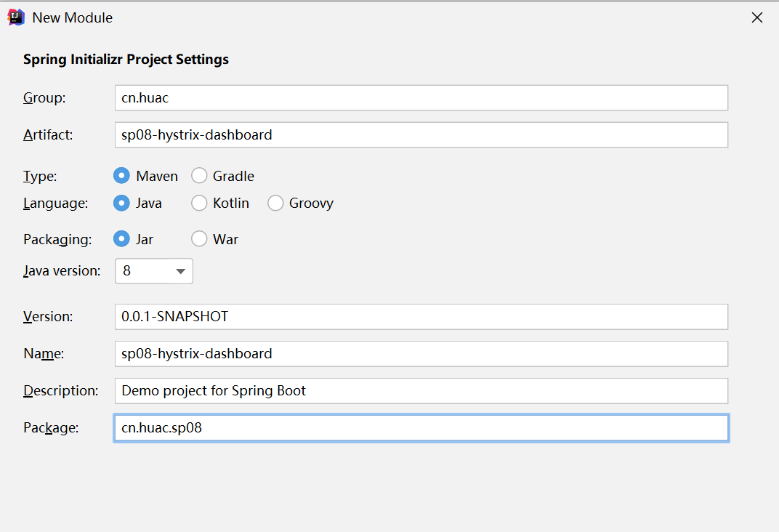Select War packaging option
779x532 pixels.
(199, 239)
